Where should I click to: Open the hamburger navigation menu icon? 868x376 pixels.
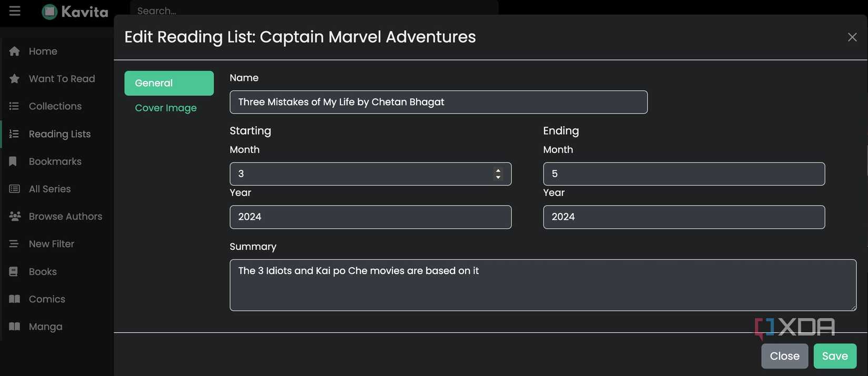pos(15,11)
